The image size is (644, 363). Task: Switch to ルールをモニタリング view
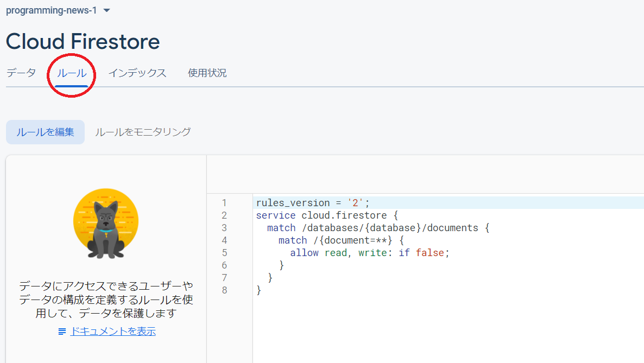[x=143, y=132]
